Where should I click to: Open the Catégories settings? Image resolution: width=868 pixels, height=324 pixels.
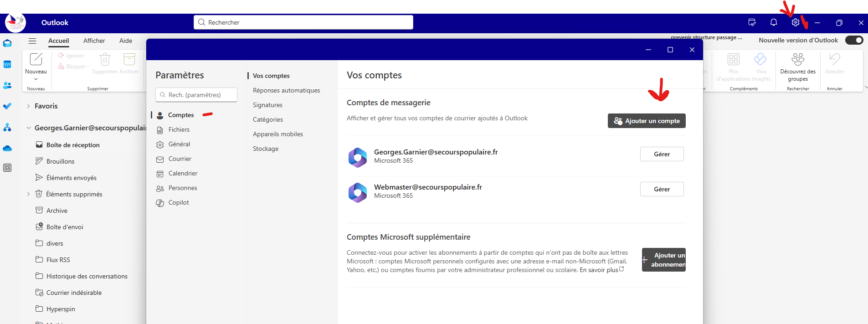coord(268,119)
